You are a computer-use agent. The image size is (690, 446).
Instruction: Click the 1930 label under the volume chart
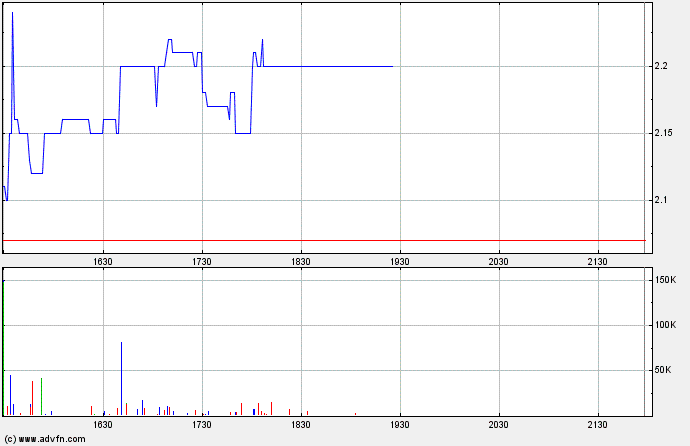coord(399,425)
